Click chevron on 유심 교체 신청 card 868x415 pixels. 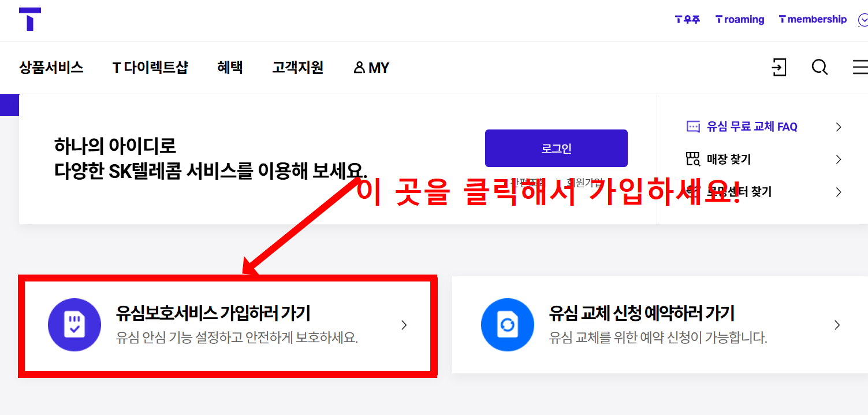[837, 325]
